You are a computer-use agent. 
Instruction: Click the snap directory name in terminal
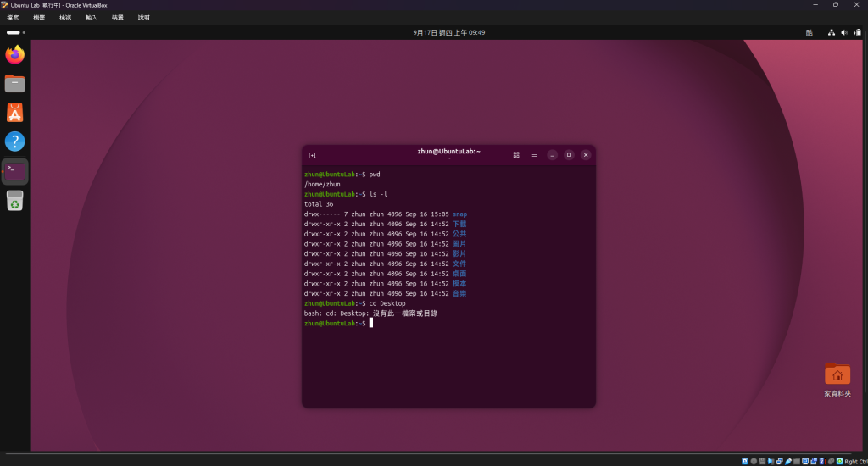tap(459, 214)
